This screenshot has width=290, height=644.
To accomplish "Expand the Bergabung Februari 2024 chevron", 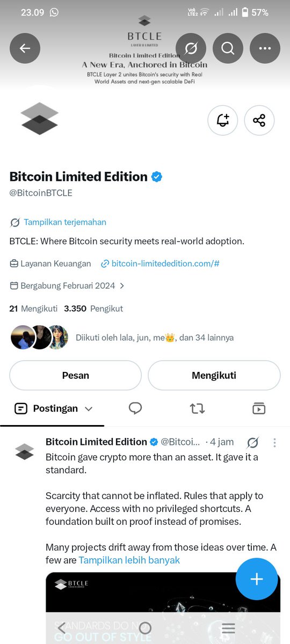I will pos(122,286).
